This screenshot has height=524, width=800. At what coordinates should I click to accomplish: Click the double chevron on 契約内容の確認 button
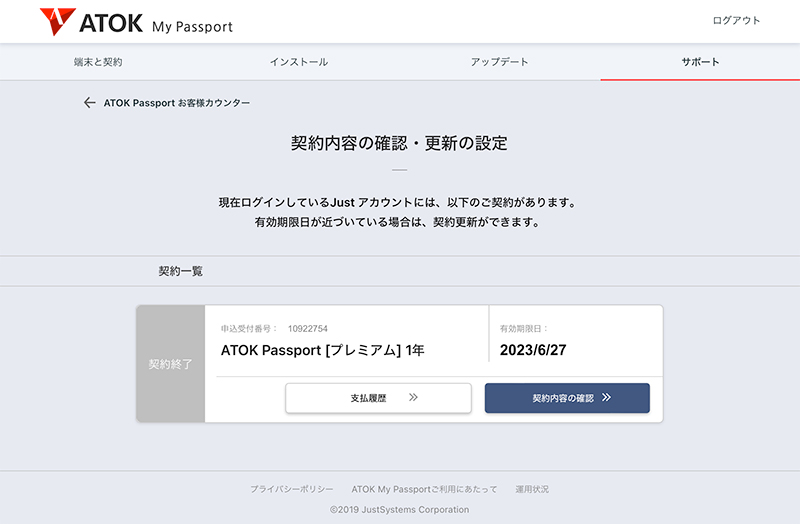click(x=606, y=397)
